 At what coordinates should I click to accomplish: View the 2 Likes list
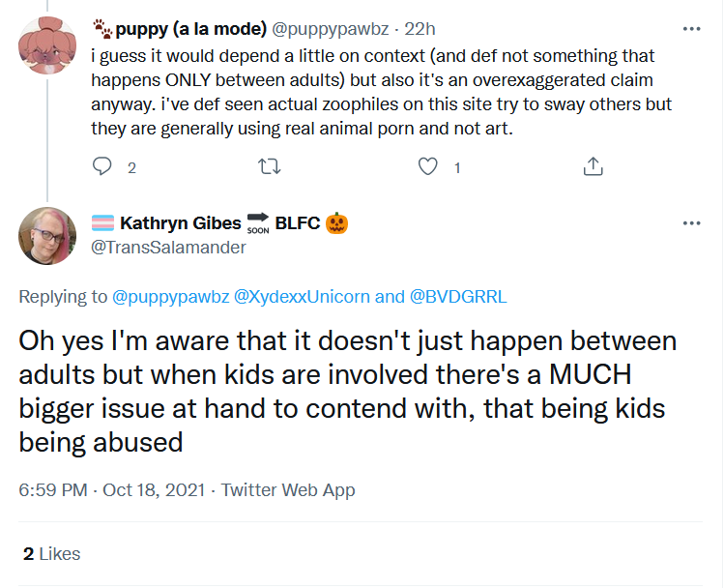pos(52,554)
